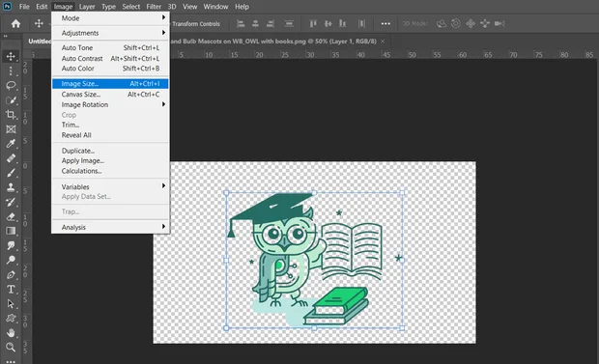Click Align left edges icon
This screenshot has width=599, height=364.
click(x=241, y=24)
